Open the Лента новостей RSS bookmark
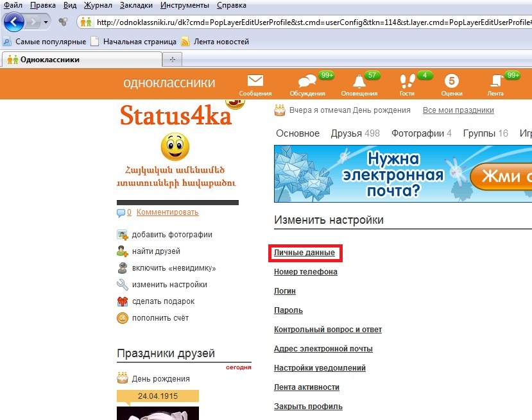532x420 pixels. 215,42
